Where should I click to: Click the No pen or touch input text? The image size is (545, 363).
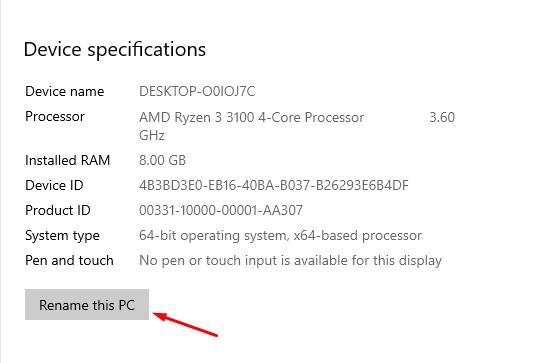pos(290,260)
